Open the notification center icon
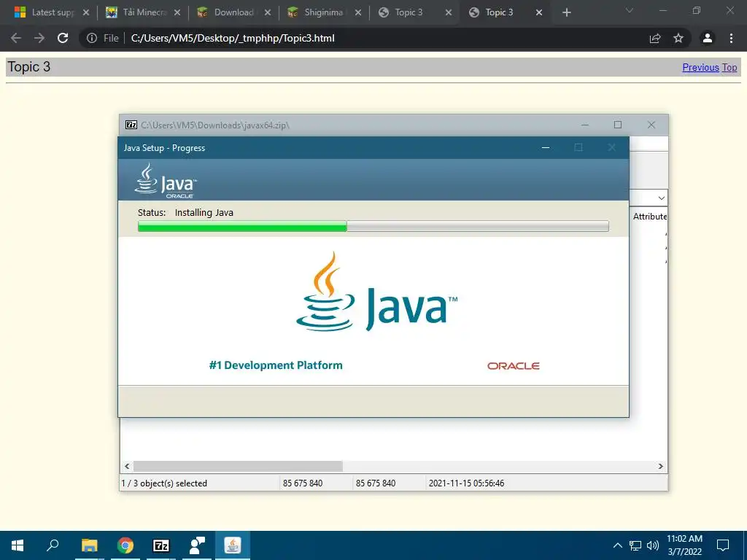The width and height of the screenshot is (747, 560). pyautogui.click(x=723, y=545)
